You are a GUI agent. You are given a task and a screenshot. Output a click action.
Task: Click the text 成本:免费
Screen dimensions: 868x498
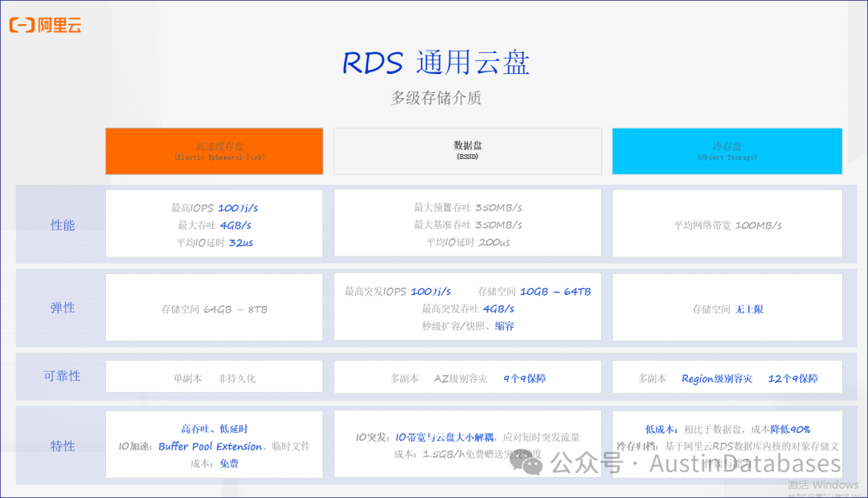coord(215,463)
